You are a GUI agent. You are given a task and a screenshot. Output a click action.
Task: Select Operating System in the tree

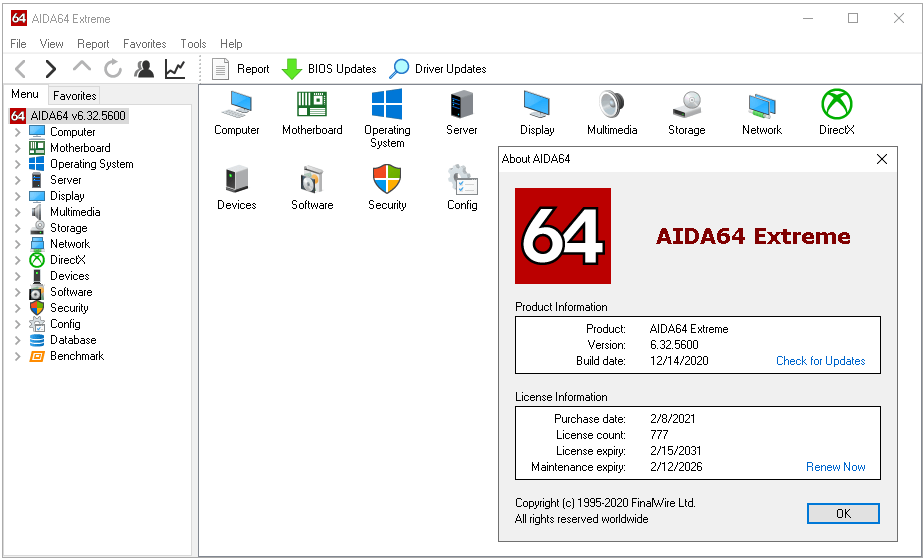click(91, 164)
